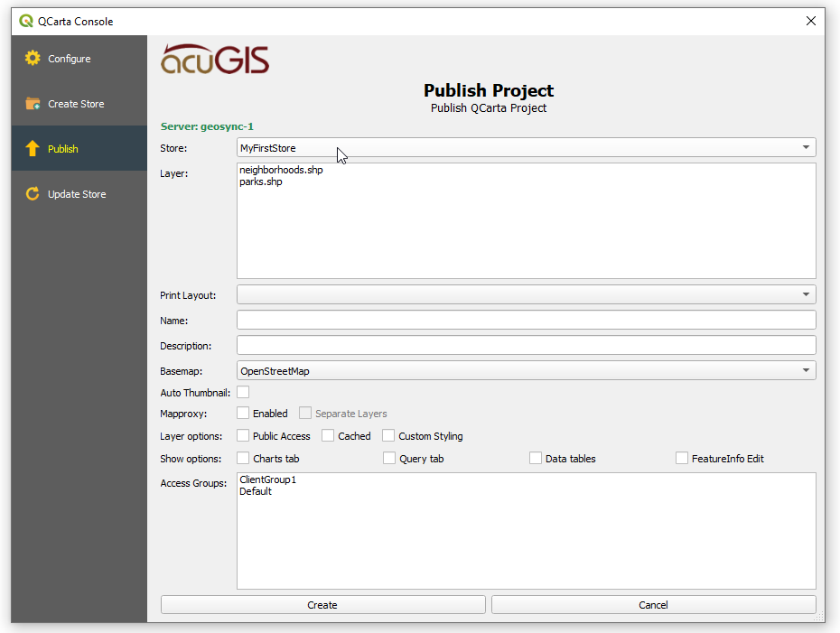The width and height of the screenshot is (840, 633).
Task: Click the Create button
Action: coord(322,605)
